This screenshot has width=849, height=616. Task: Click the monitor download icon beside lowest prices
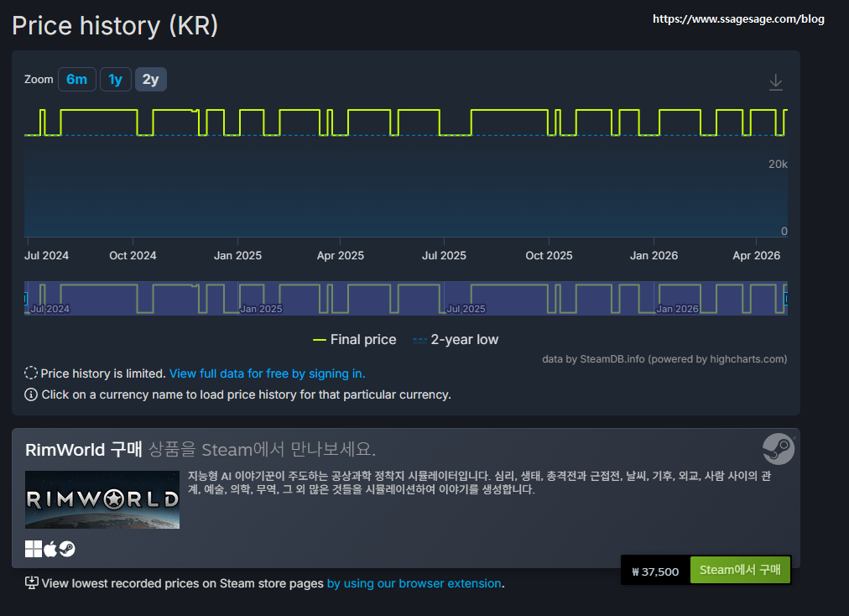coord(31,583)
